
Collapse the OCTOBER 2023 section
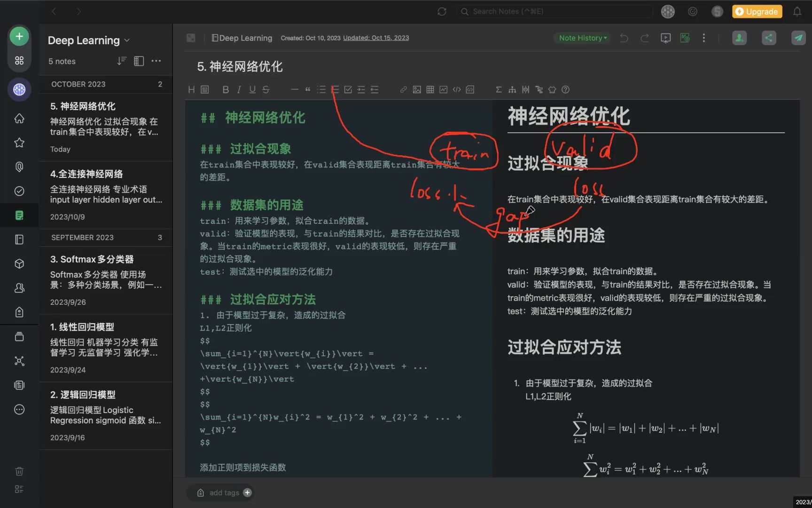pyautogui.click(x=105, y=84)
